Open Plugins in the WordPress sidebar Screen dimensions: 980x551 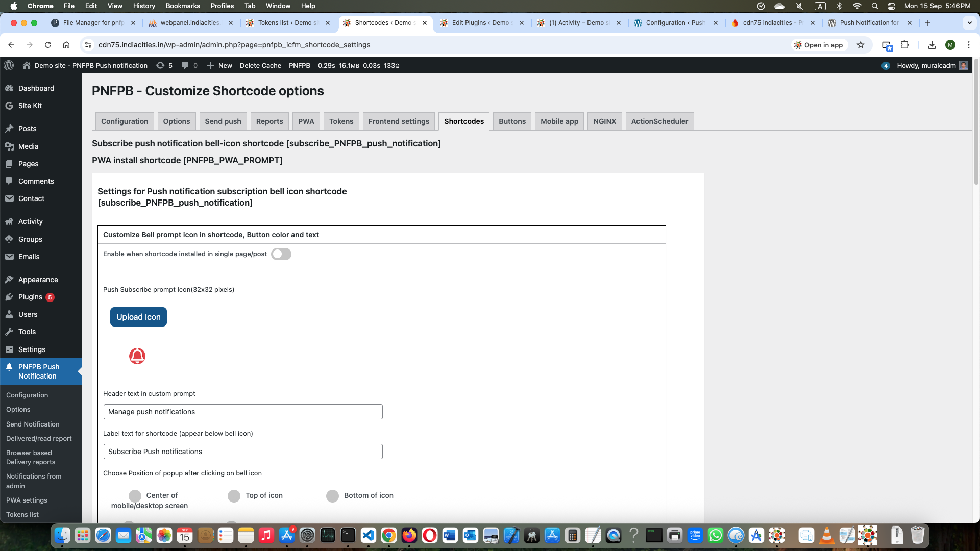(30, 297)
